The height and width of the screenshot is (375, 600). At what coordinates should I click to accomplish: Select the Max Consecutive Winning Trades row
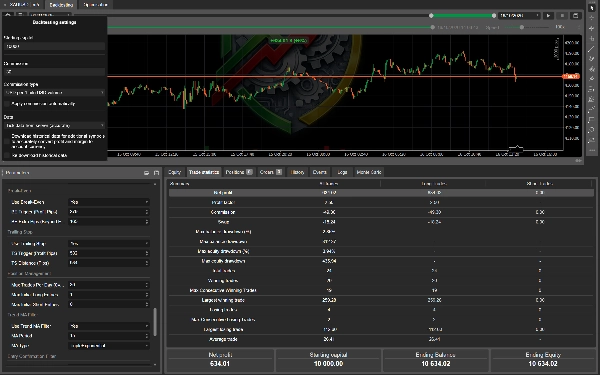(381, 290)
